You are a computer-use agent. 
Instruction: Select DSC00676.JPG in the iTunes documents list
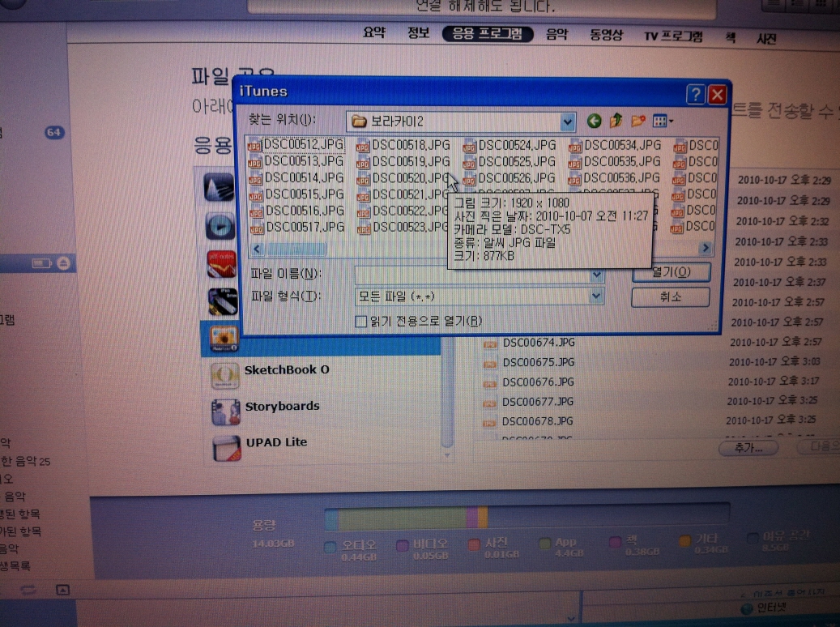tap(538, 382)
